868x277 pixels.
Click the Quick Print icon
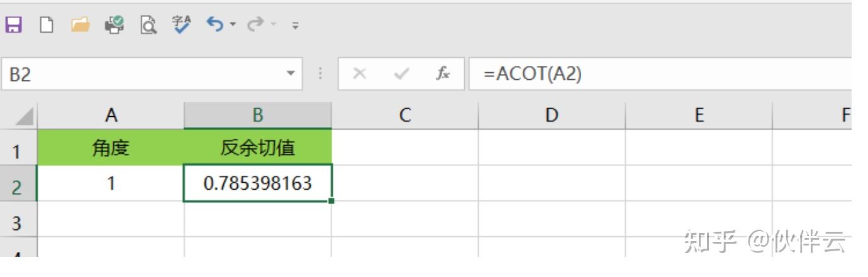click(114, 25)
